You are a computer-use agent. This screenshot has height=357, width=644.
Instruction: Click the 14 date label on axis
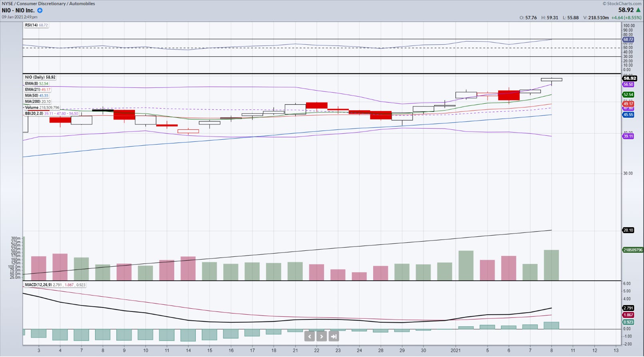[x=188, y=351]
